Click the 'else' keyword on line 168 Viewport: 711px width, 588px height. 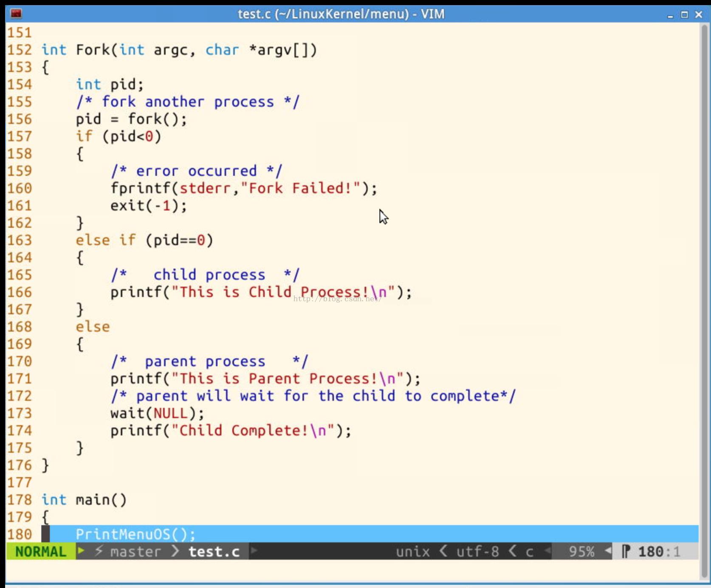click(x=93, y=327)
